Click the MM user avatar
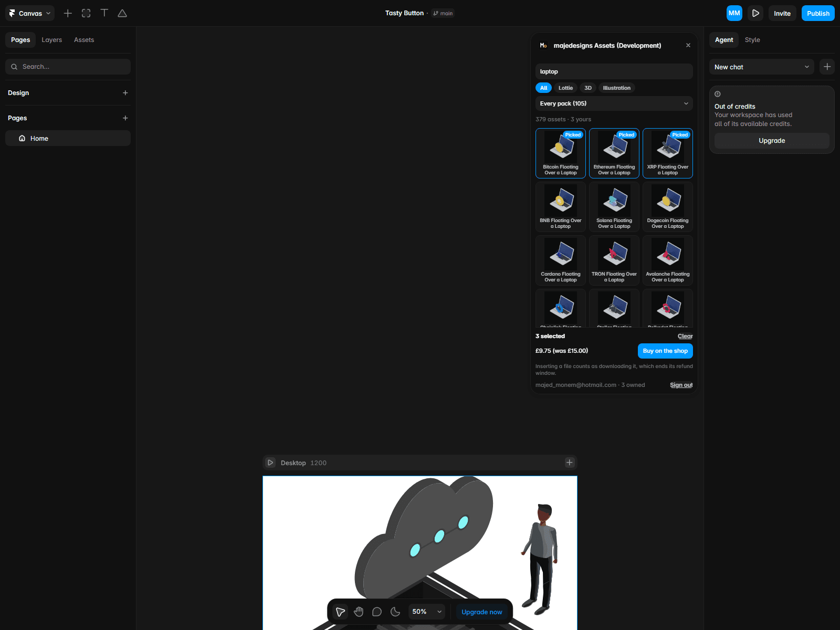840x630 pixels. [x=734, y=13]
